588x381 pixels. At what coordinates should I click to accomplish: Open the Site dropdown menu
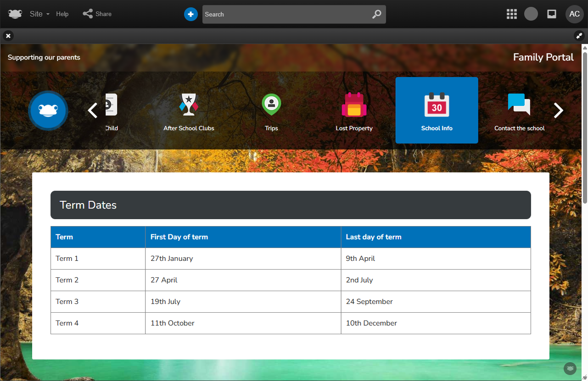(x=39, y=14)
